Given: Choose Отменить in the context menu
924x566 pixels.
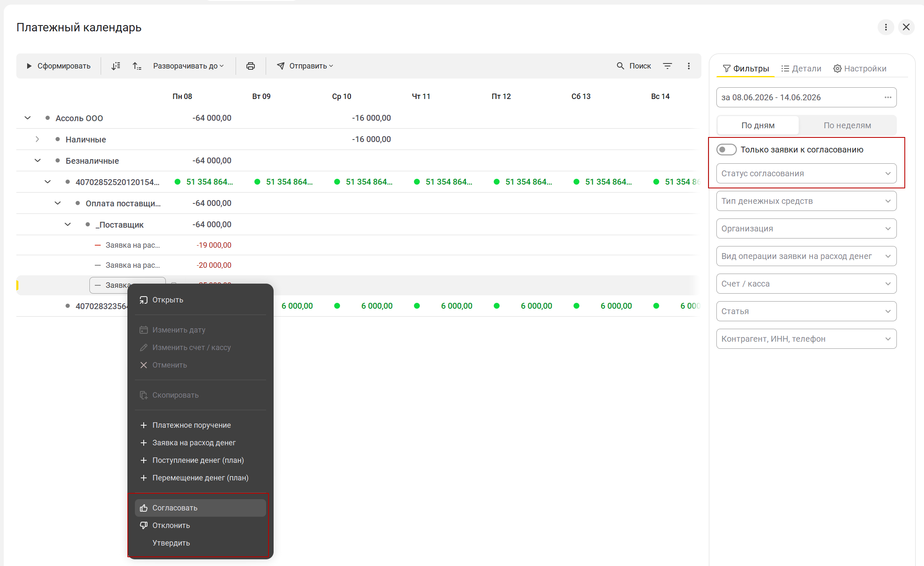Looking at the screenshot, I should point(201,365).
